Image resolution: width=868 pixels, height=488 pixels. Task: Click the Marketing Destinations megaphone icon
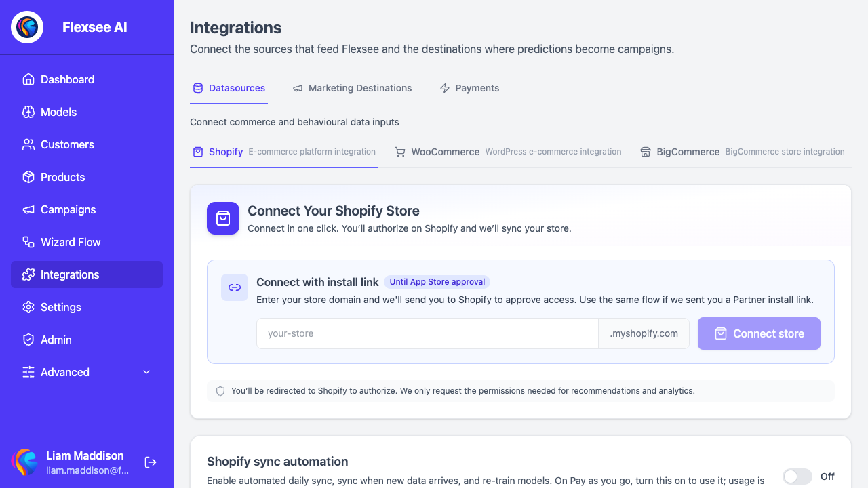point(298,88)
